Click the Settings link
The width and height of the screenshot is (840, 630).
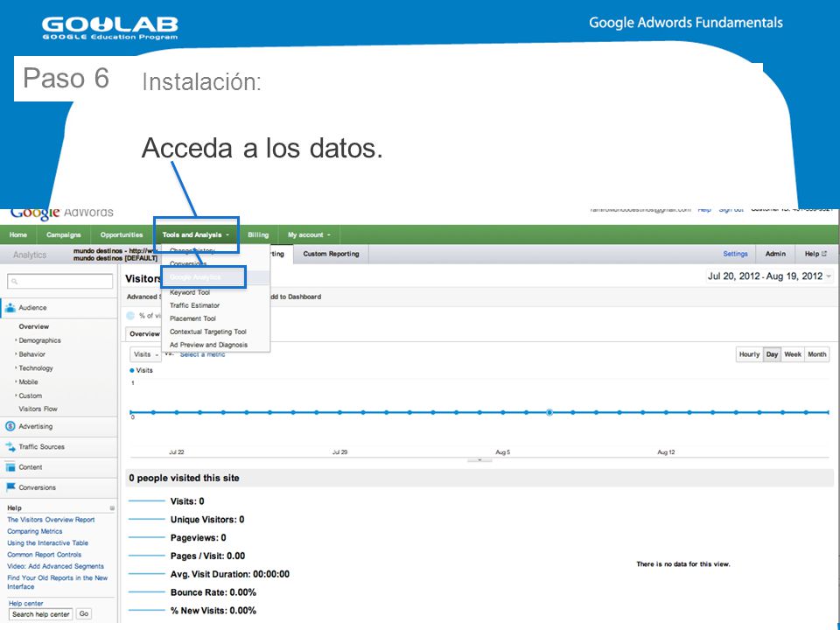tap(736, 254)
